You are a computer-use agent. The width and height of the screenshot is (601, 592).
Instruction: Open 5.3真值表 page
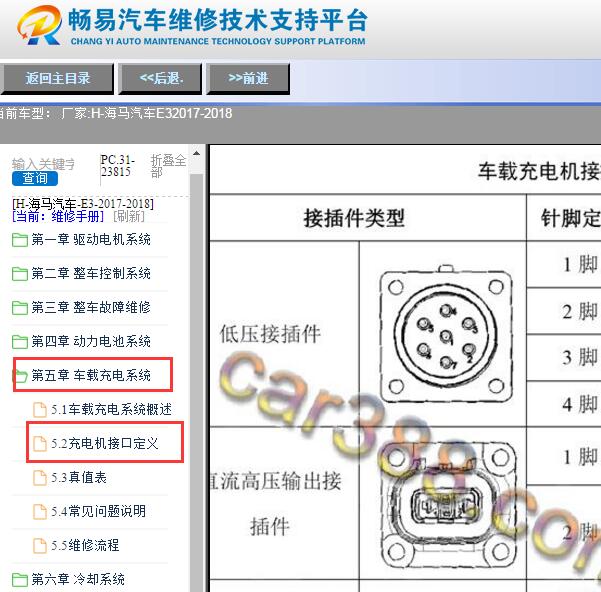coord(79,477)
